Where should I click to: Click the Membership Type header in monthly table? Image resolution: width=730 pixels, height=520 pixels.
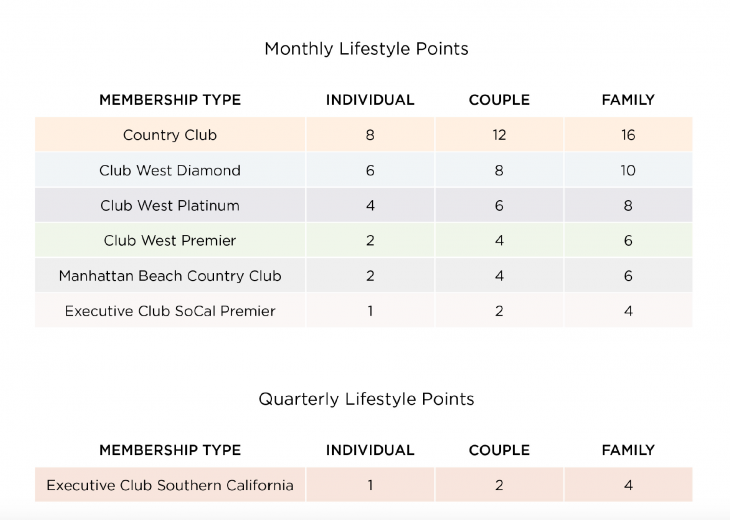tap(170, 100)
